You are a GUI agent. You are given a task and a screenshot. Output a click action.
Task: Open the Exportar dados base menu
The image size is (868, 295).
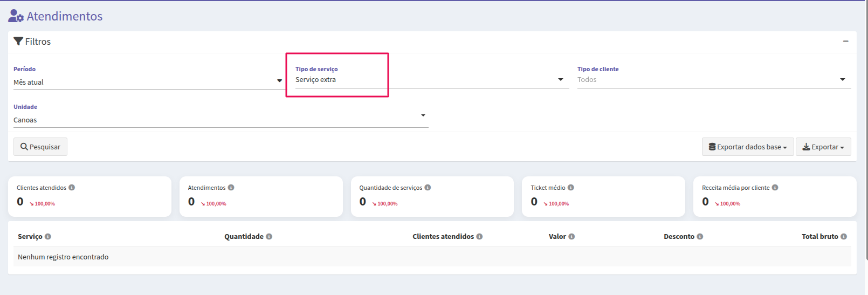pyautogui.click(x=748, y=147)
